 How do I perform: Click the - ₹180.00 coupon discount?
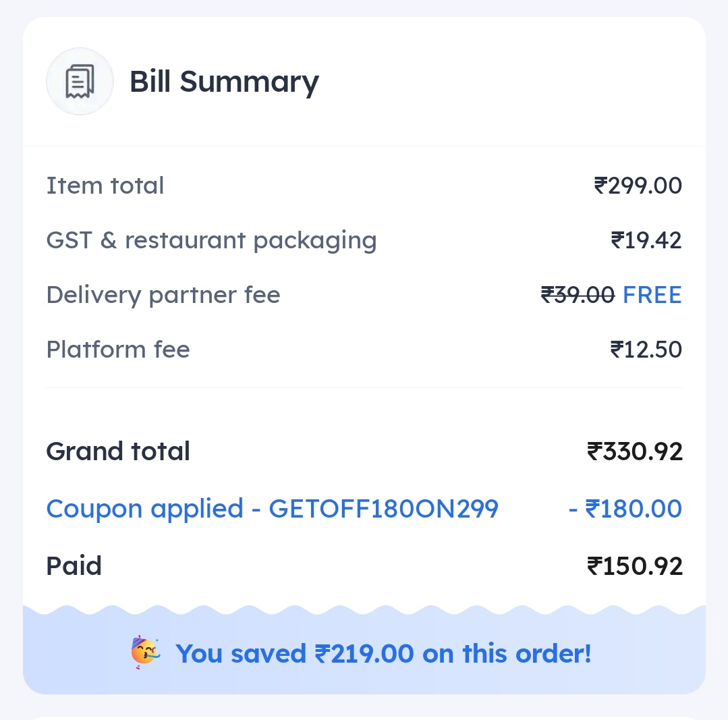point(625,509)
